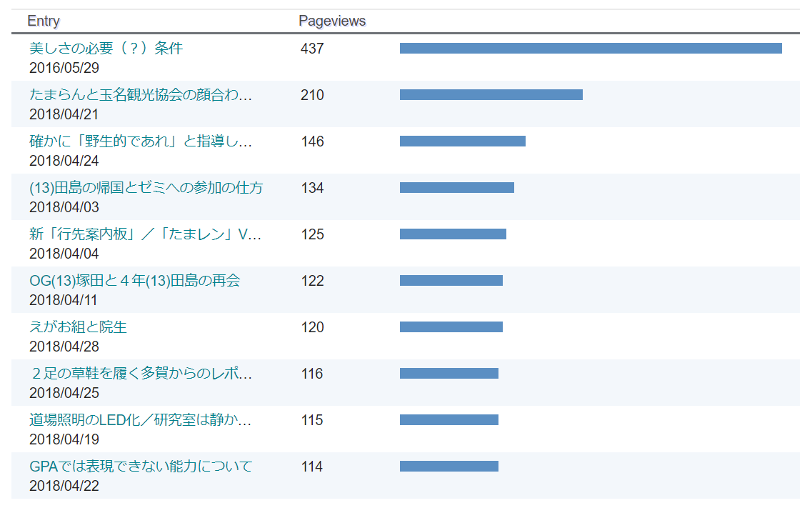Viewport: 812px width, 508px height.
Task: Select the pageview count 115
Action: pyautogui.click(x=312, y=420)
